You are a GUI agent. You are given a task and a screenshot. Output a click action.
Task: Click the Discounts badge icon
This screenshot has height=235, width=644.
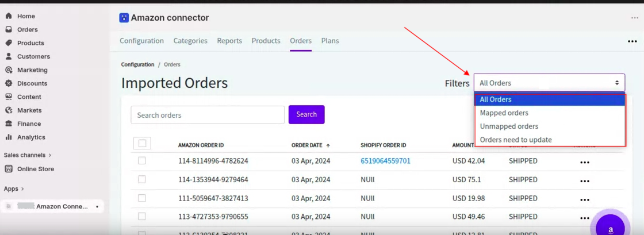pos(8,83)
